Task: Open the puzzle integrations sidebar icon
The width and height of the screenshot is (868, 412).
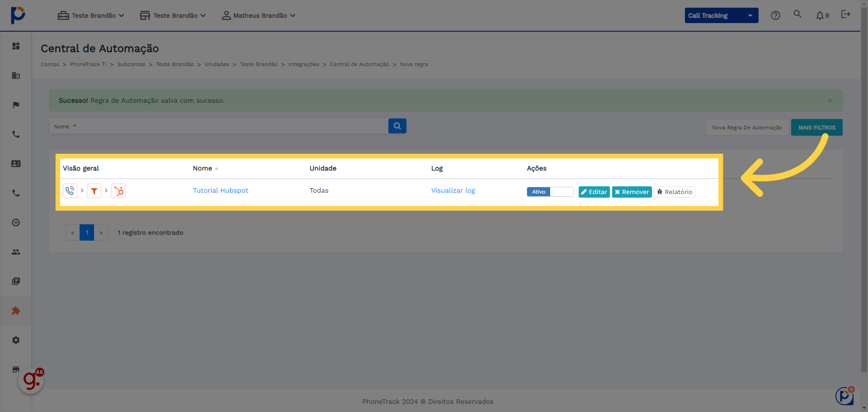Action: (x=16, y=311)
